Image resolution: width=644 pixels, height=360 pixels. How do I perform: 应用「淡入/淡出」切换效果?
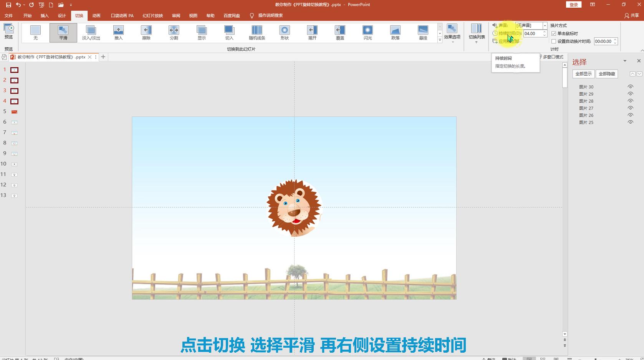click(91, 32)
